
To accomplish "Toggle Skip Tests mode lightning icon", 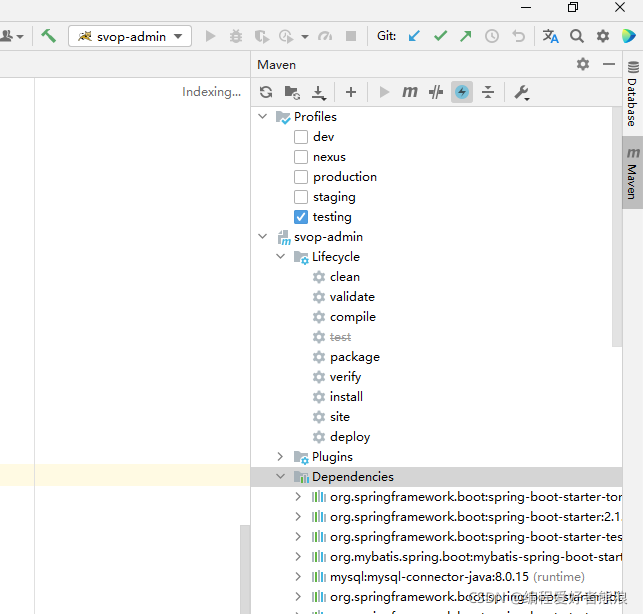I will click(462, 92).
